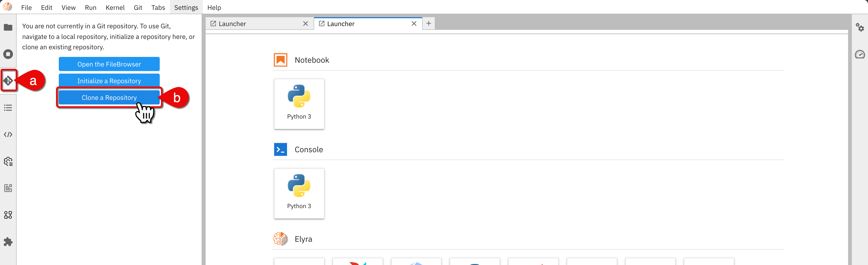This screenshot has height=265, width=868.
Task: Add a new Launcher tab with plus button
Action: pyautogui.click(x=428, y=23)
